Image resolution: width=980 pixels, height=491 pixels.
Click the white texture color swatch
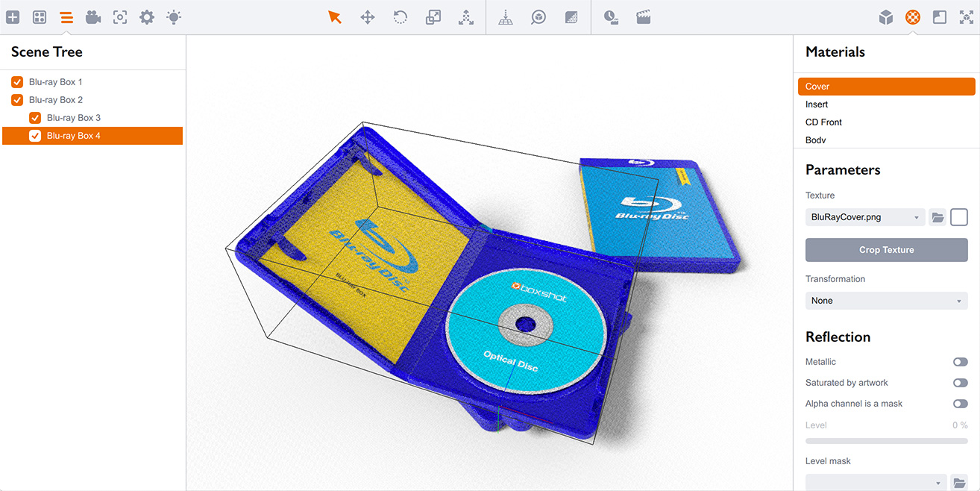pyautogui.click(x=959, y=217)
